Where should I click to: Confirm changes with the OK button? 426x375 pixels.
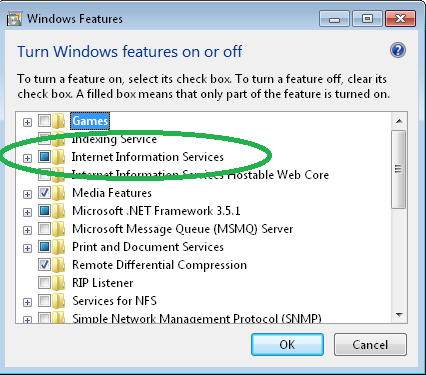point(287,344)
